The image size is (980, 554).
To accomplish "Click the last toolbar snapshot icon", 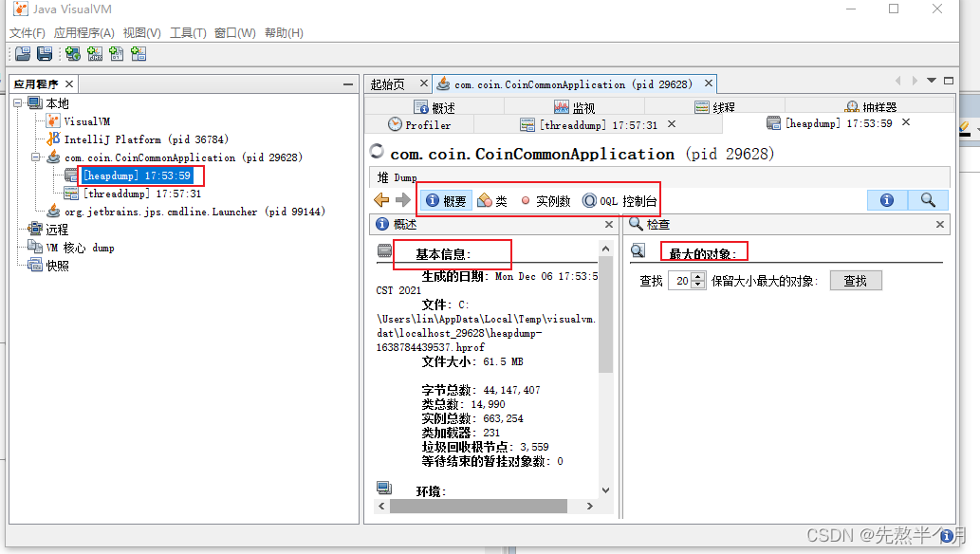I will 139,54.
